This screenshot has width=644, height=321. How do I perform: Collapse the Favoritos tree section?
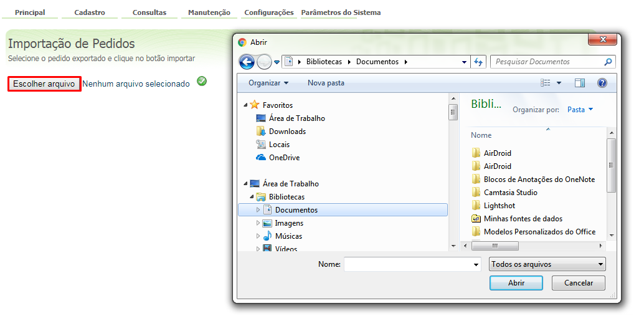pyautogui.click(x=245, y=105)
